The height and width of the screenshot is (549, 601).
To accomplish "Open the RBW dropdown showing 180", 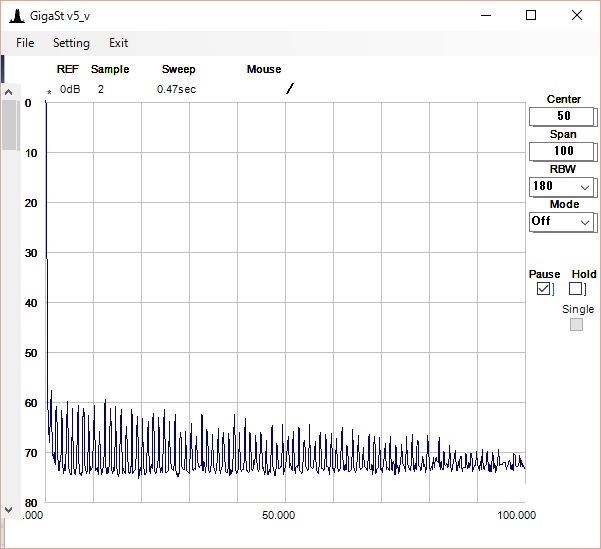I will (x=562, y=187).
